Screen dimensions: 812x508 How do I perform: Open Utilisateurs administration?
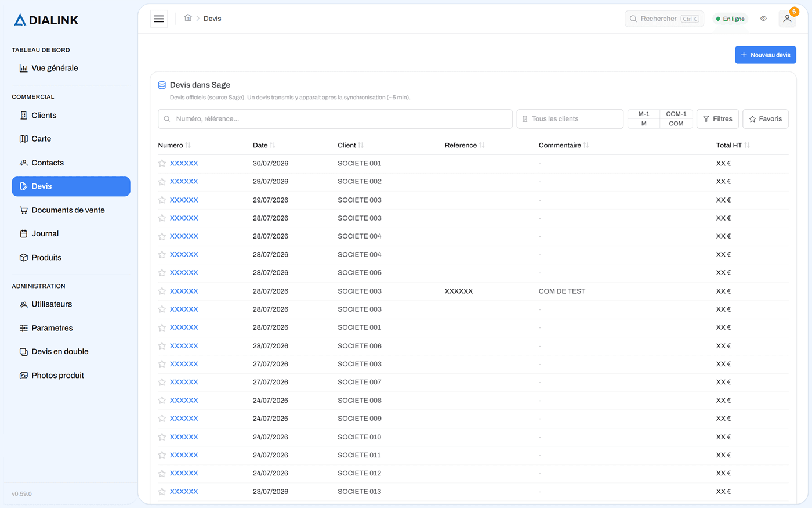[71, 304]
